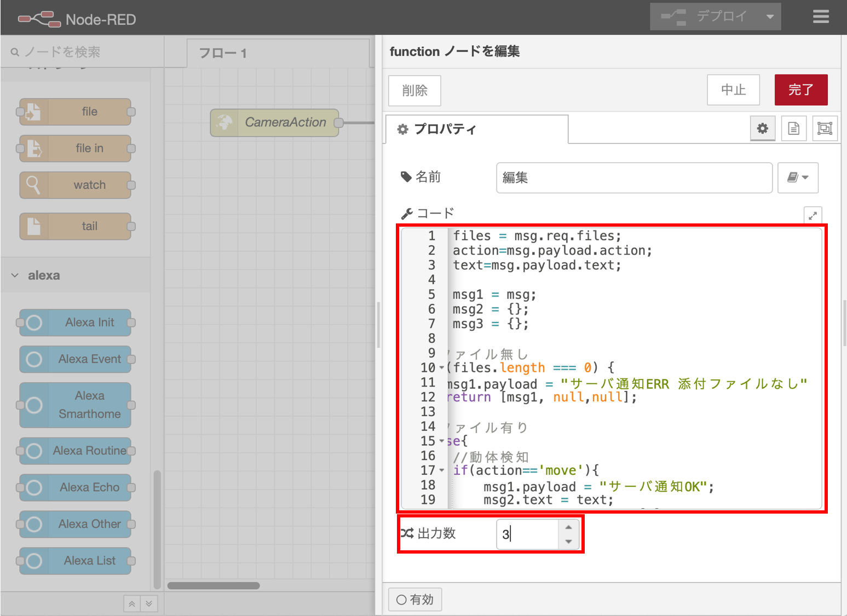This screenshot has width=847, height=616.
Task: Click the code line 'msg2.text = text;'
Action: (x=549, y=500)
